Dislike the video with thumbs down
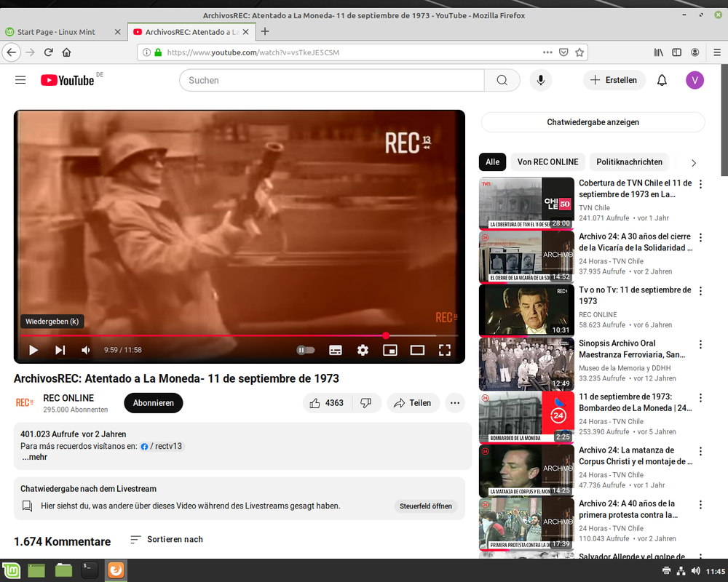The width and height of the screenshot is (728, 582). (366, 403)
